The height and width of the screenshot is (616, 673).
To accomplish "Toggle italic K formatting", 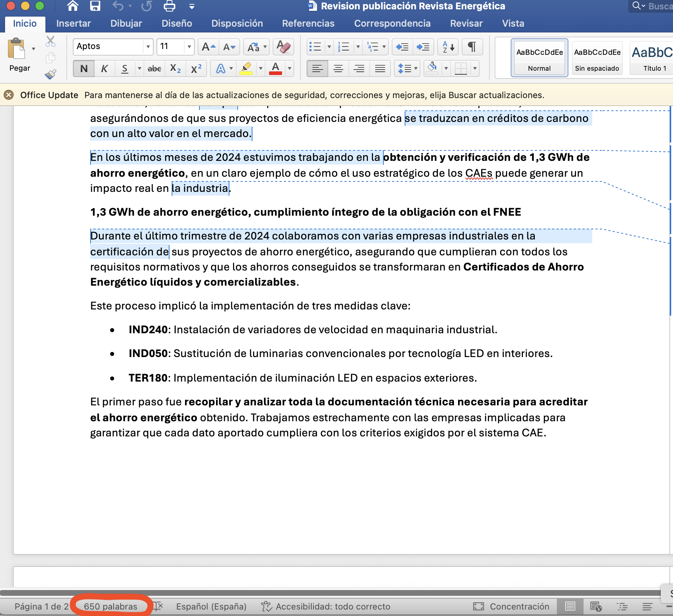I will point(105,69).
